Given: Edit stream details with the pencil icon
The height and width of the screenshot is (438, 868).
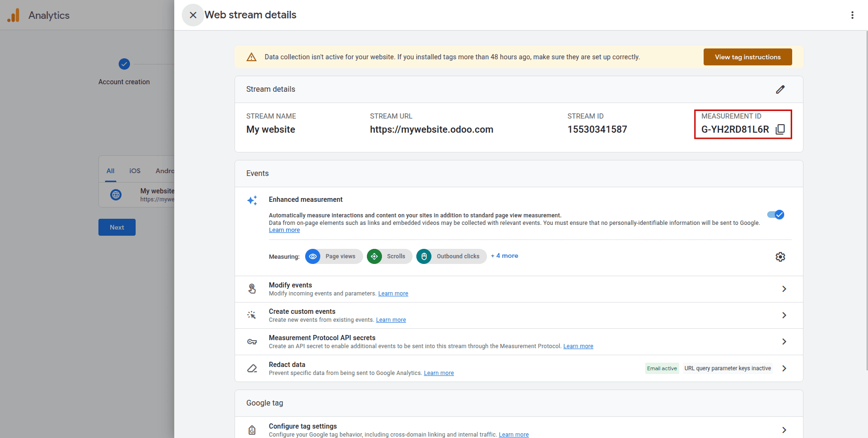Looking at the screenshot, I should [x=780, y=89].
